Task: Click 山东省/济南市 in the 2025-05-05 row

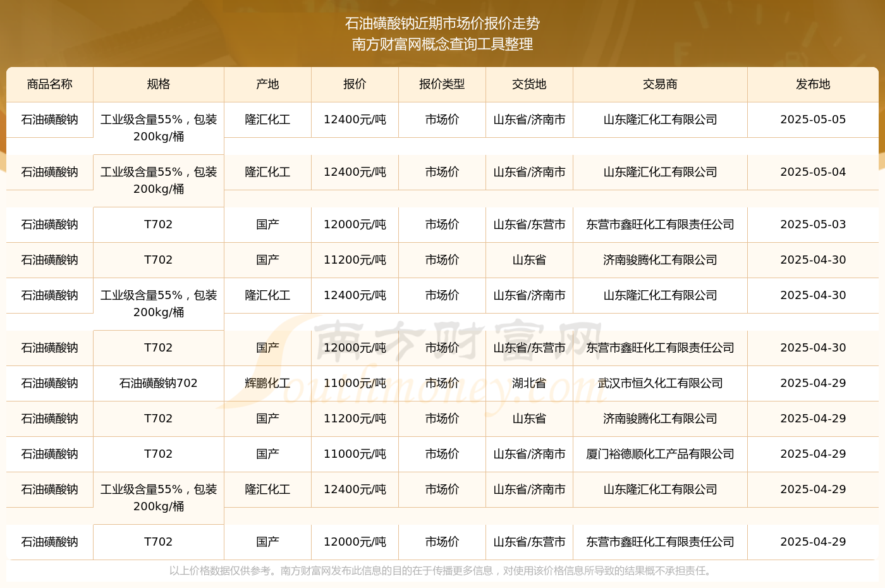Action: tap(529, 119)
